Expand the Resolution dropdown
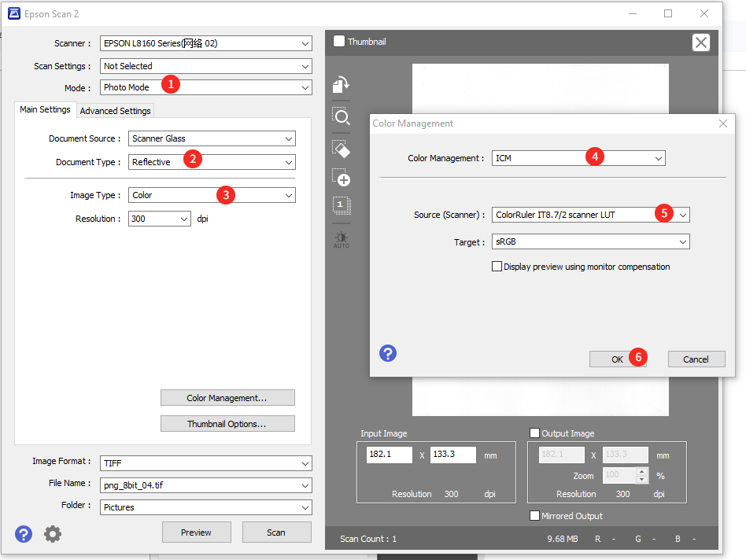This screenshot has width=746, height=560. click(160, 219)
